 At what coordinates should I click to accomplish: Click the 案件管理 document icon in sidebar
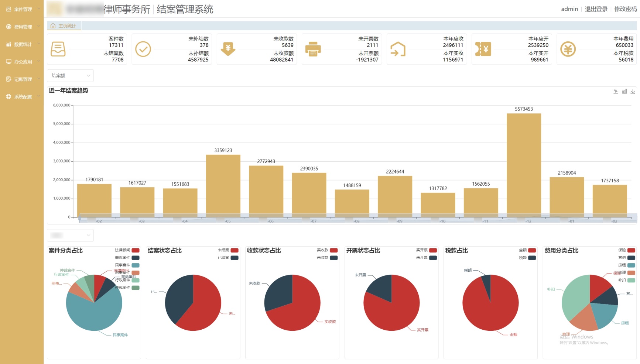pos(8,9)
